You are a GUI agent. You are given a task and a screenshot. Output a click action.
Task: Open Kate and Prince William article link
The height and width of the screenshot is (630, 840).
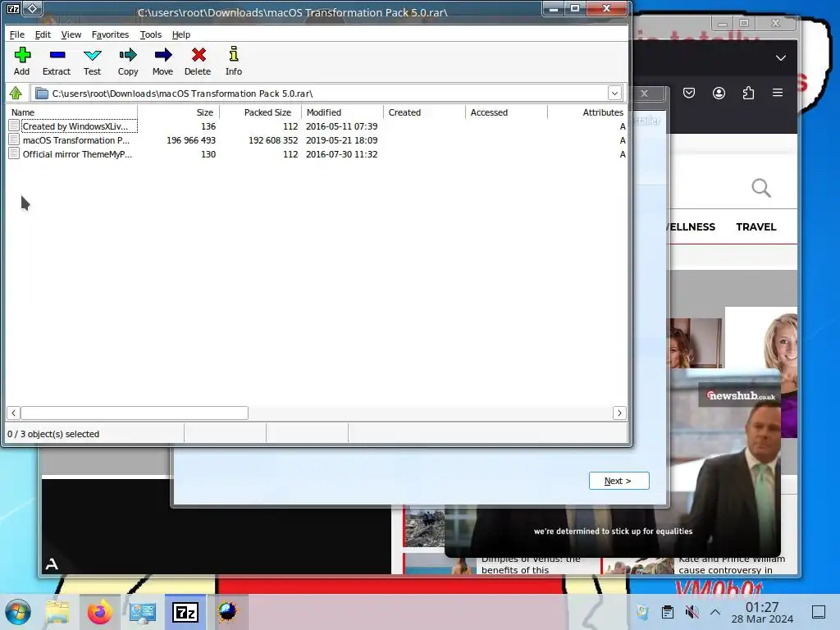732,565
